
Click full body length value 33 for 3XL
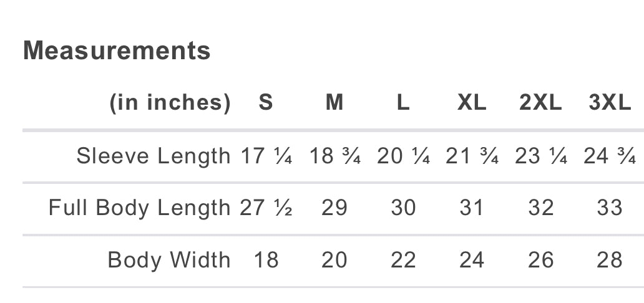(x=610, y=208)
